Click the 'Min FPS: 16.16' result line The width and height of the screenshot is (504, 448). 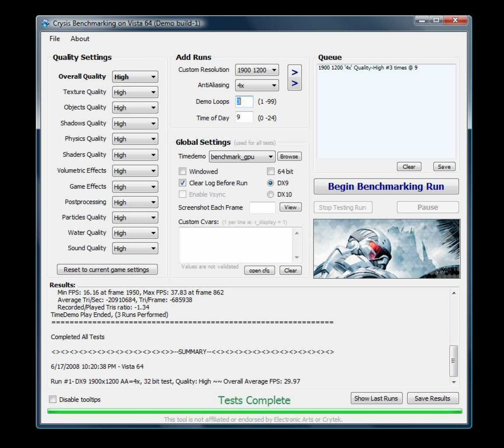tap(140, 292)
